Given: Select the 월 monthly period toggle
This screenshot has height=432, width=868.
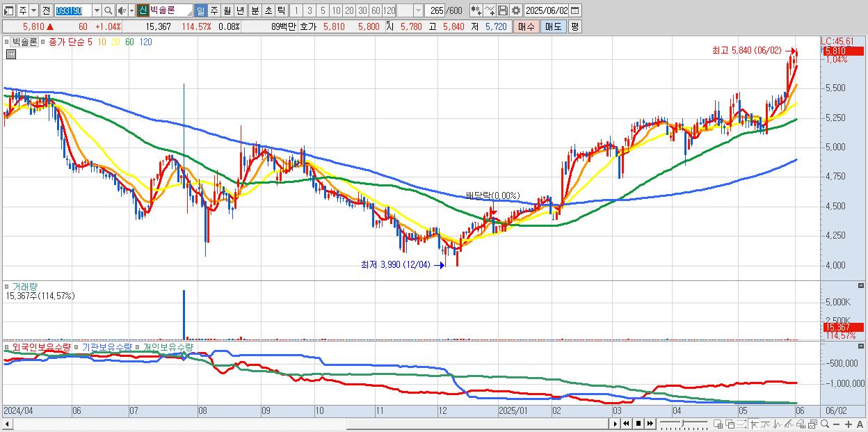Looking at the screenshot, I should click(227, 10).
